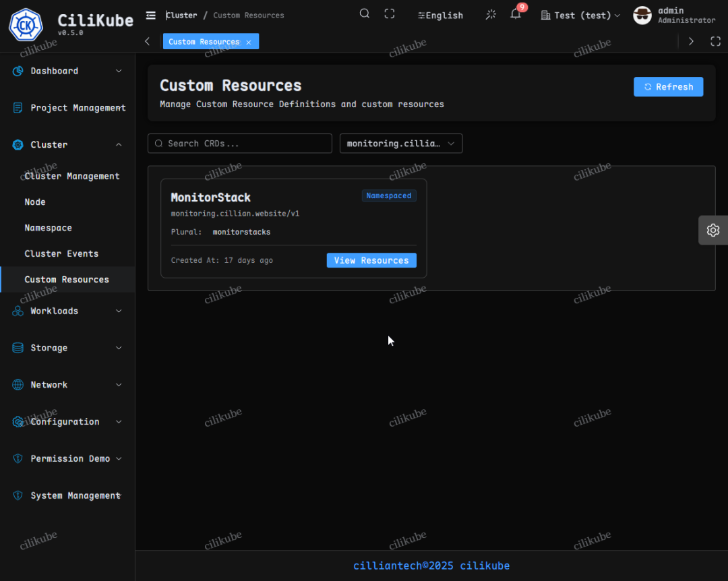Click the Refresh button
The width and height of the screenshot is (728, 581).
click(668, 86)
